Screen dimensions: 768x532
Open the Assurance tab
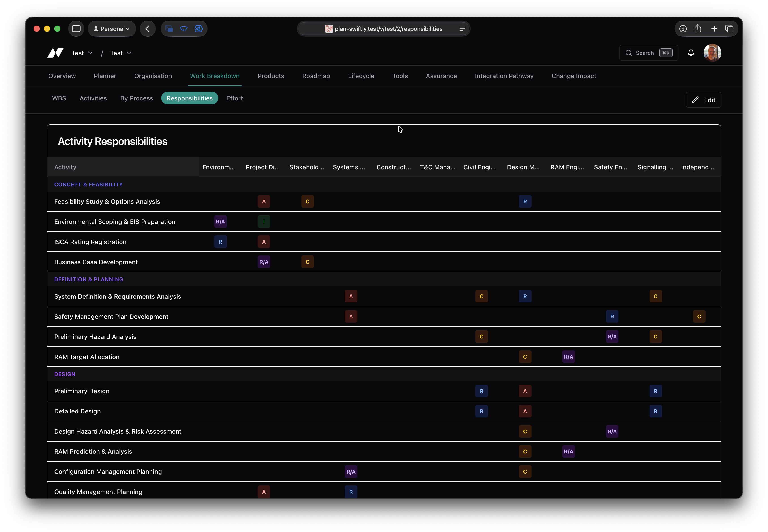[x=441, y=76]
